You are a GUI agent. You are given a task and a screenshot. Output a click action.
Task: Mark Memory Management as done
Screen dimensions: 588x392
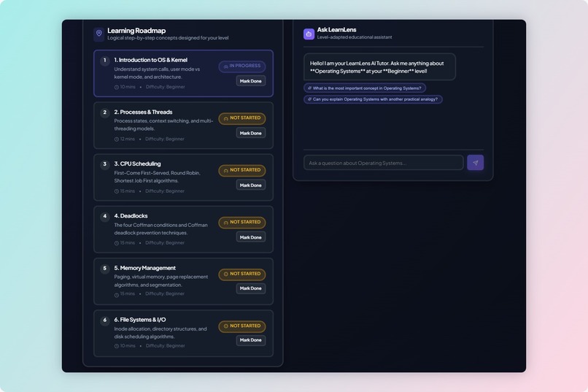(x=251, y=288)
